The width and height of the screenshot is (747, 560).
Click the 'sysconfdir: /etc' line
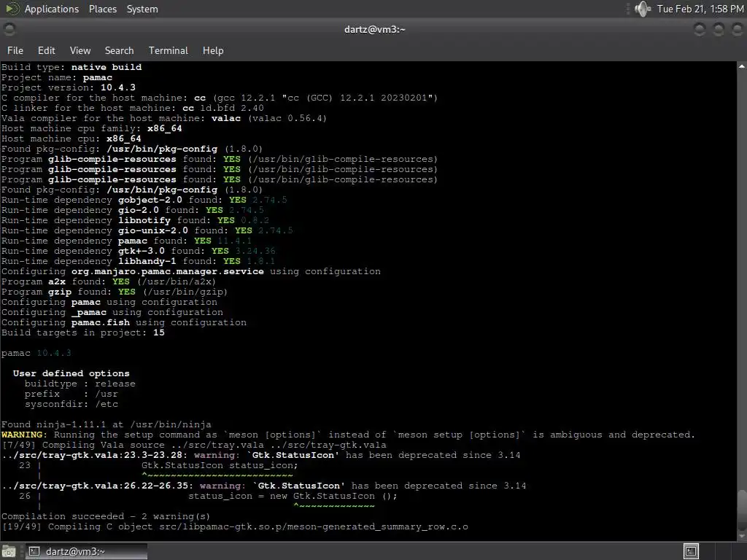pos(71,404)
